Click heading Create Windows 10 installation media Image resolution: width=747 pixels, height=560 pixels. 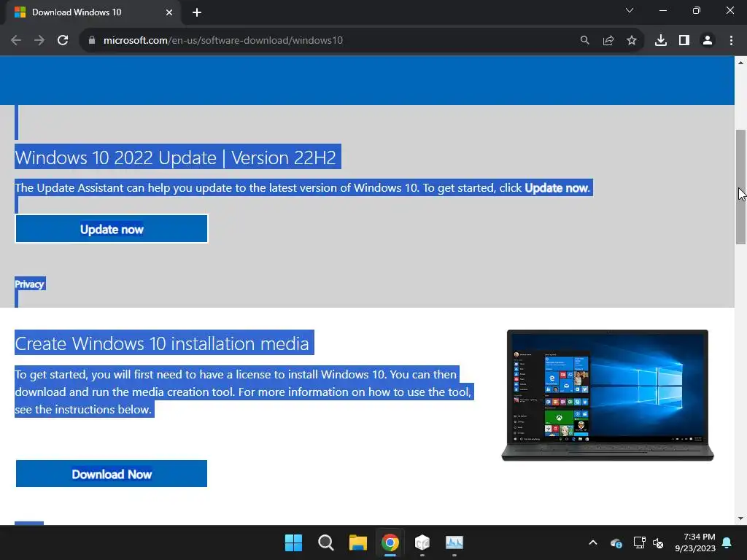162,343
